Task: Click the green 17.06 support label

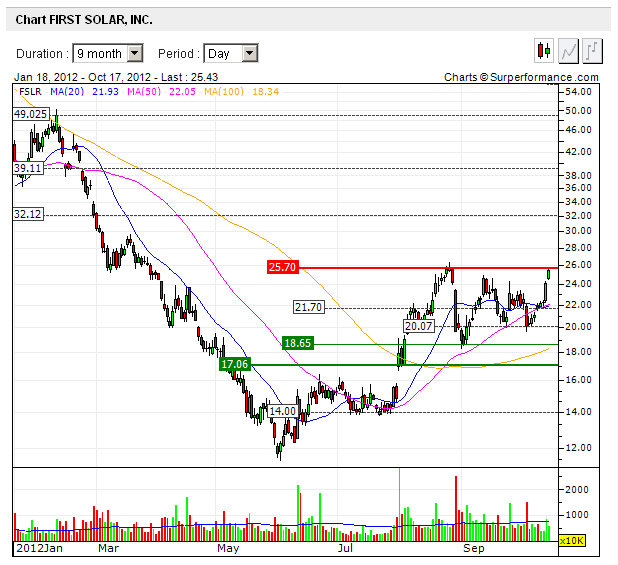Action: coord(235,365)
